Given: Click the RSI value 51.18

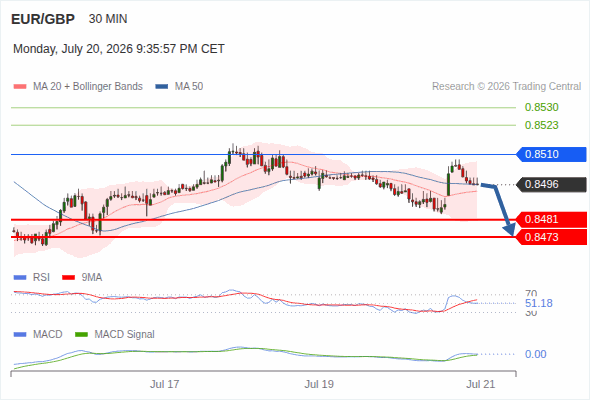Looking at the screenshot, I should pos(539,303).
